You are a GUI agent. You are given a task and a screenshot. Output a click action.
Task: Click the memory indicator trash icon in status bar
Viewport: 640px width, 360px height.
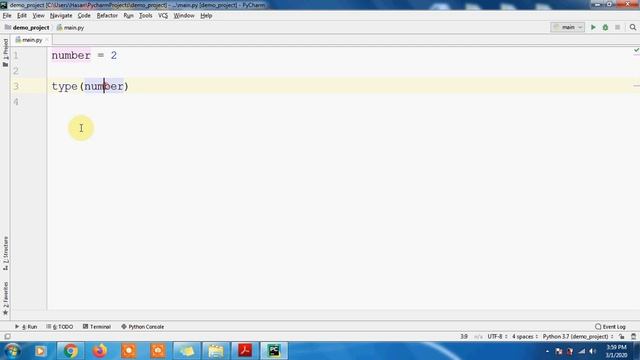point(633,337)
